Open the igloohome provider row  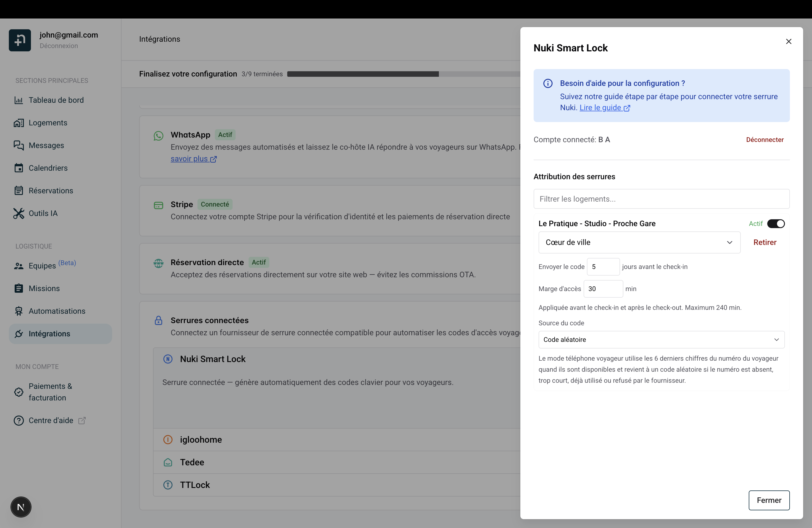[x=337, y=440]
